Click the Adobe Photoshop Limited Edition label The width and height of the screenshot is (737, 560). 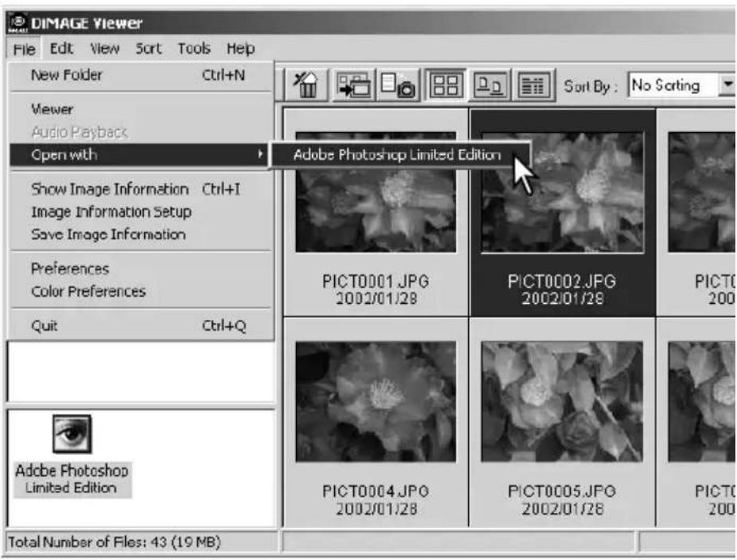pyautogui.click(x=72, y=479)
